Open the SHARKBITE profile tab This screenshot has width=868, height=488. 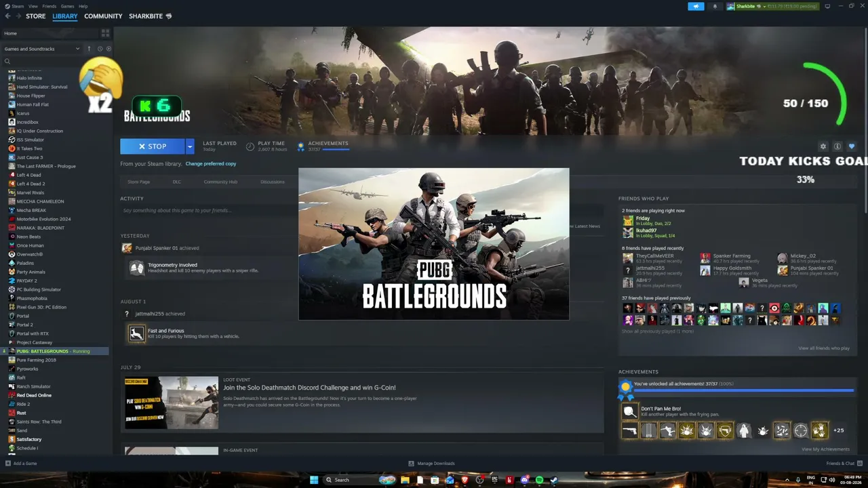click(x=151, y=16)
